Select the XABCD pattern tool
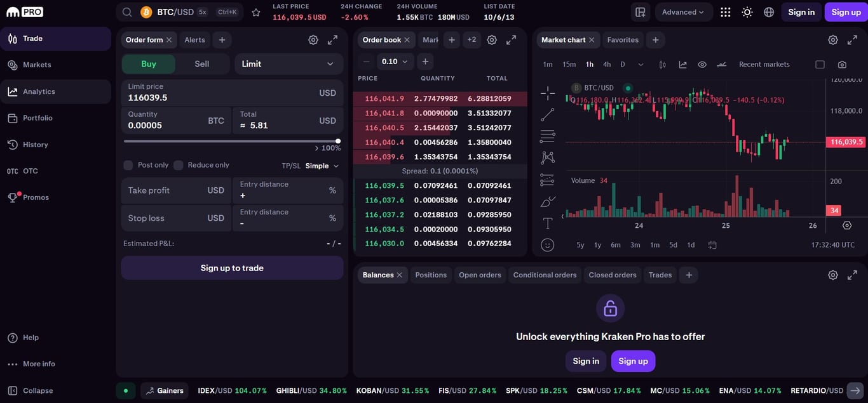Screen dimensions: 868x403 tap(547, 157)
